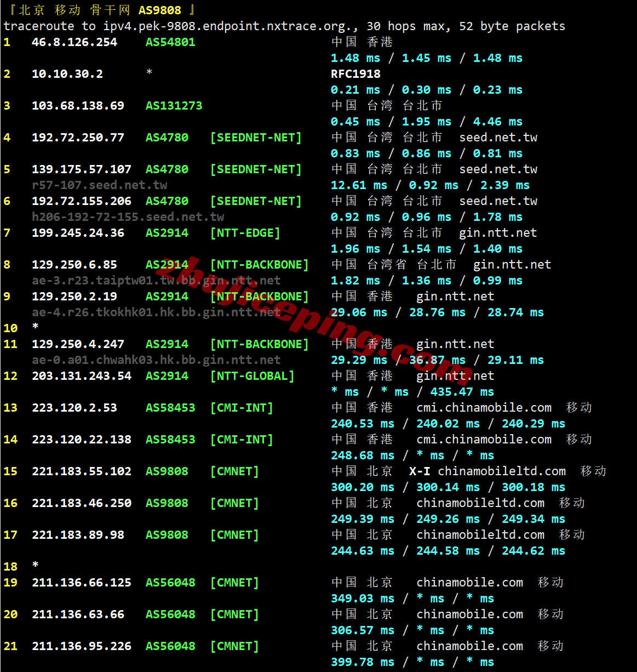Click AS56048 in hop 20
The height and width of the screenshot is (672, 637).
[170, 614]
